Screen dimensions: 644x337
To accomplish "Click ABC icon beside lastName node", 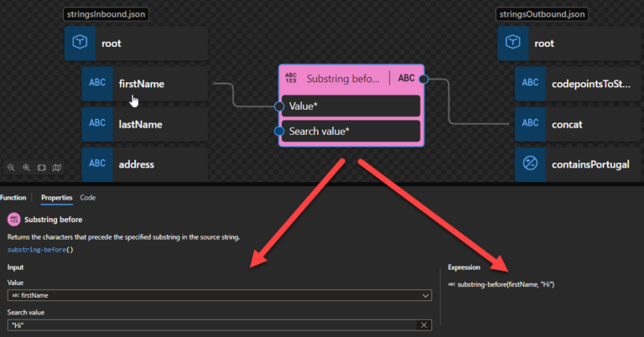I will tap(97, 124).
